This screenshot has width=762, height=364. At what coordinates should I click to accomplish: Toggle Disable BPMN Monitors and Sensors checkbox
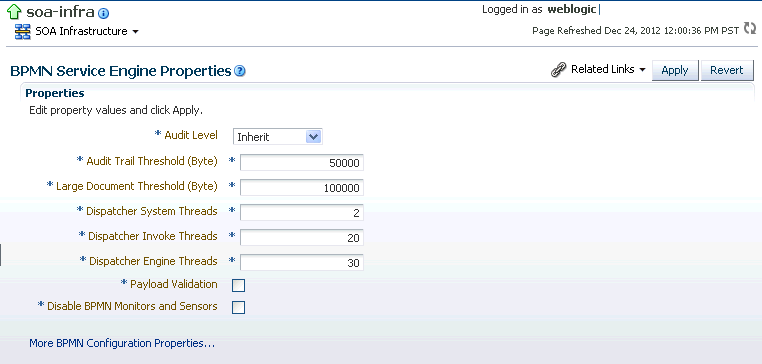point(239,307)
